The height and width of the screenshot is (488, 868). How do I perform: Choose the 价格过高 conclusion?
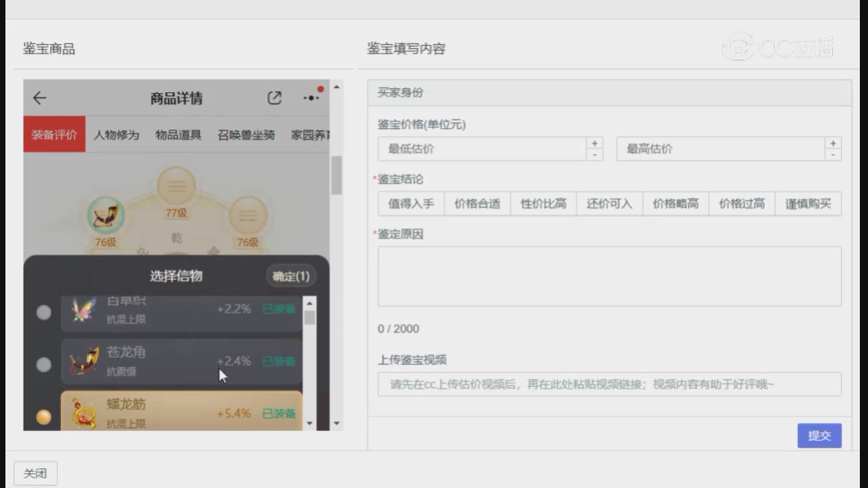pyautogui.click(x=742, y=203)
